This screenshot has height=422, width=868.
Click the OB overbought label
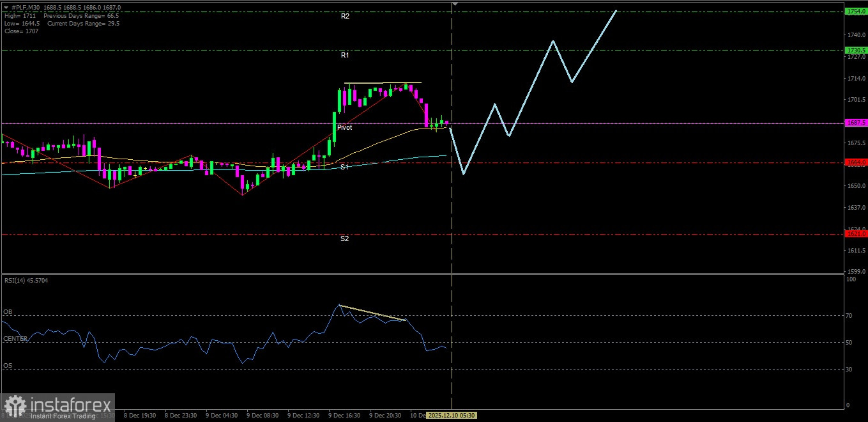(8, 312)
